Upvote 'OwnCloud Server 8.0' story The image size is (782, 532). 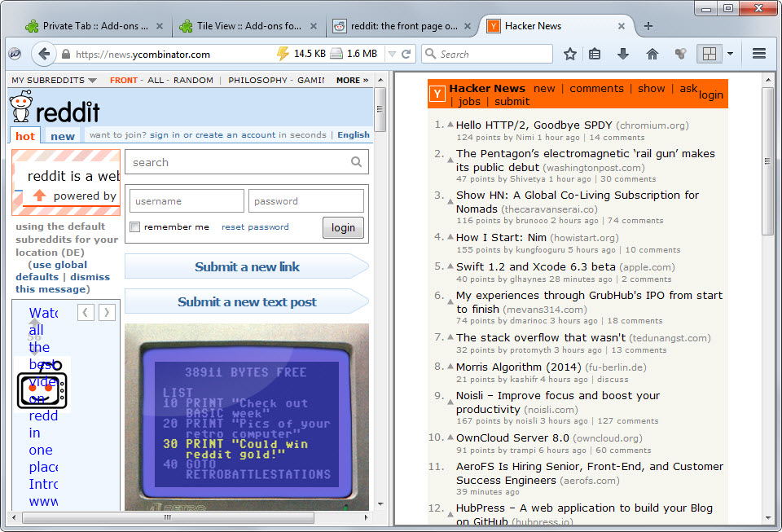click(x=450, y=437)
